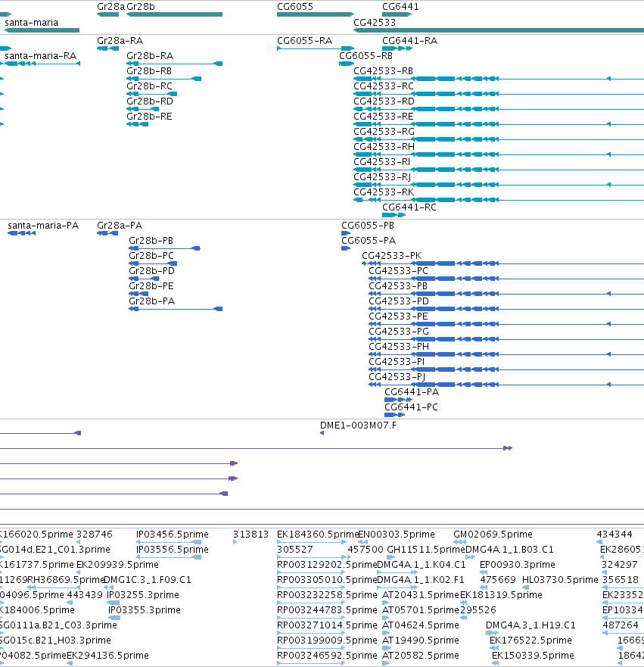Click the CG42533-RJ transcript label
Image resolution: width=644 pixels, height=667 pixels.
pyautogui.click(x=382, y=177)
